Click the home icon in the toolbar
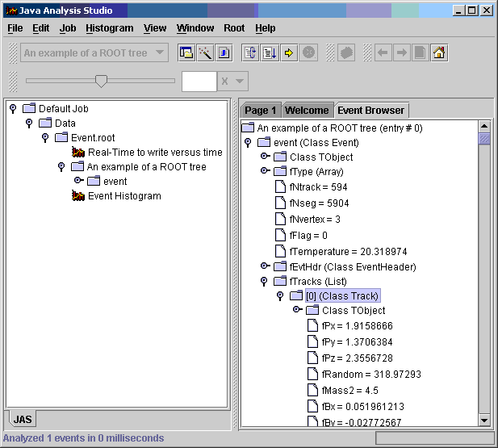The width and height of the screenshot is (498, 448). pos(439,53)
